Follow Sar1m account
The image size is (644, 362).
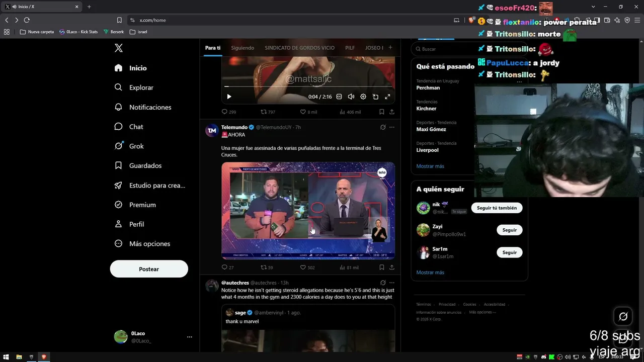(509, 252)
